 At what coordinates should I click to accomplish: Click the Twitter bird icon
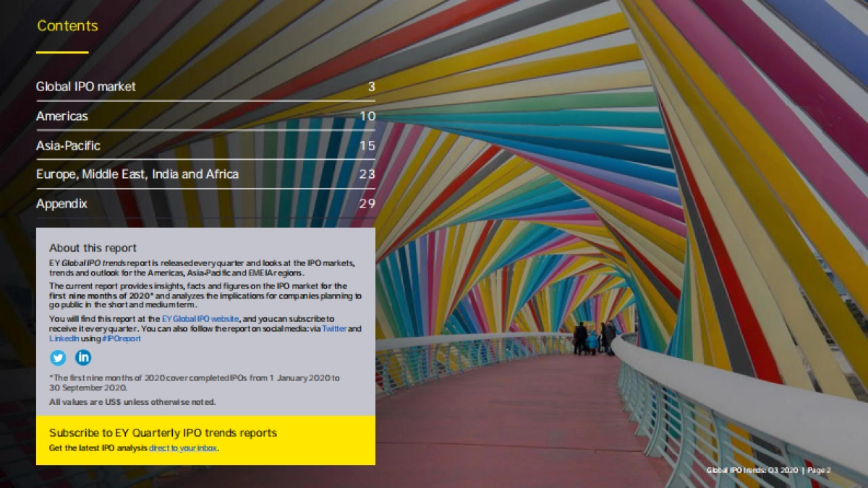[58, 357]
